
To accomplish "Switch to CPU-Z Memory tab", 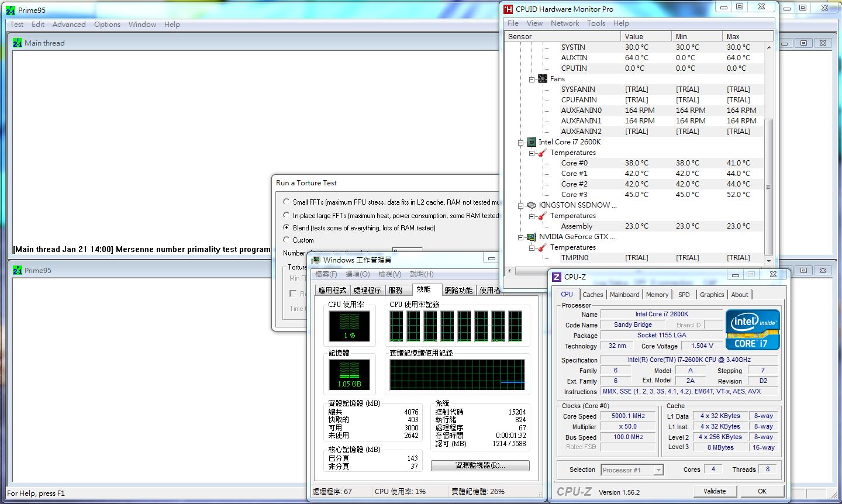I will 657,295.
